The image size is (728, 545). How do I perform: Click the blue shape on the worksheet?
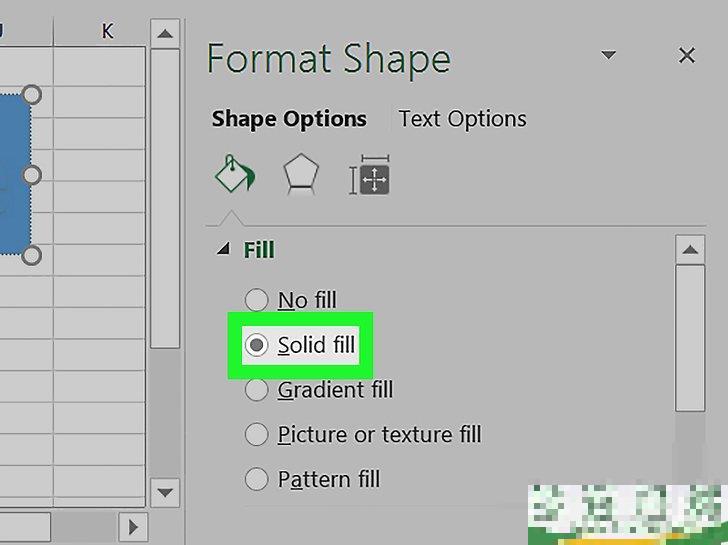pos(12,175)
